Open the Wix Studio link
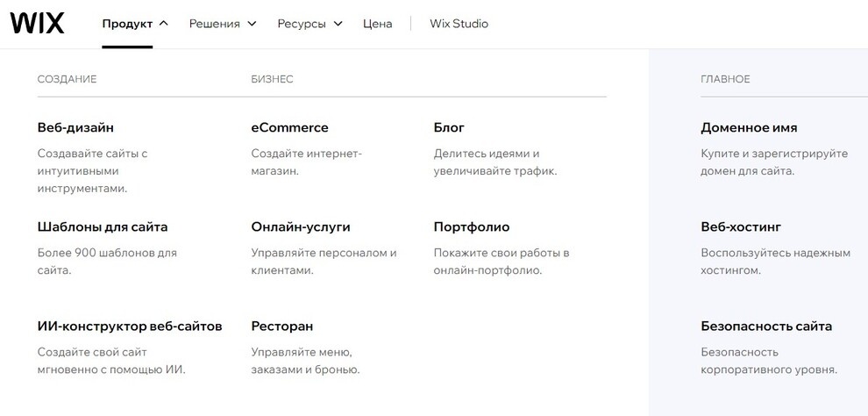Image resolution: width=868 pixels, height=416 pixels. pyautogui.click(x=459, y=24)
